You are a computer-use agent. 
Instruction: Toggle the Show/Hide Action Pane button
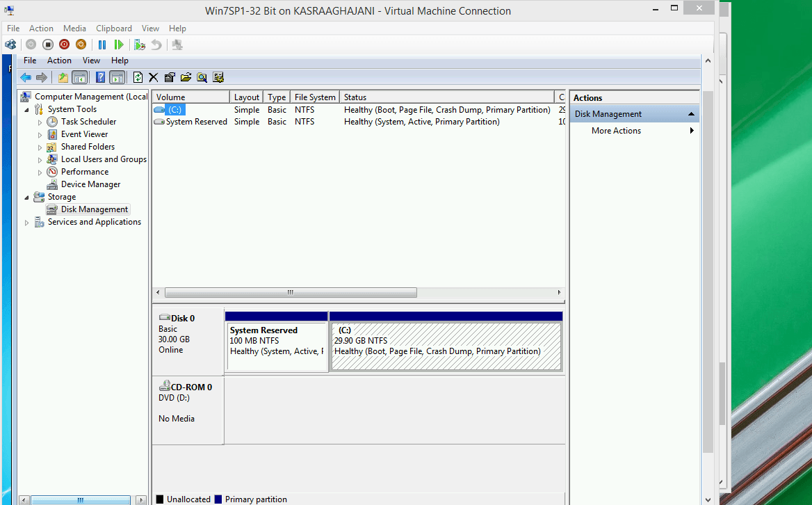coord(117,77)
